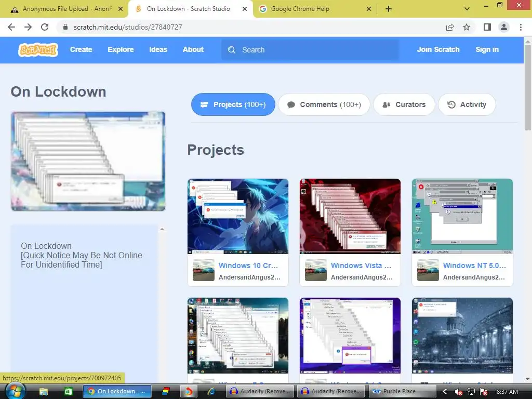Click the network tray icon

pos(471,392)
